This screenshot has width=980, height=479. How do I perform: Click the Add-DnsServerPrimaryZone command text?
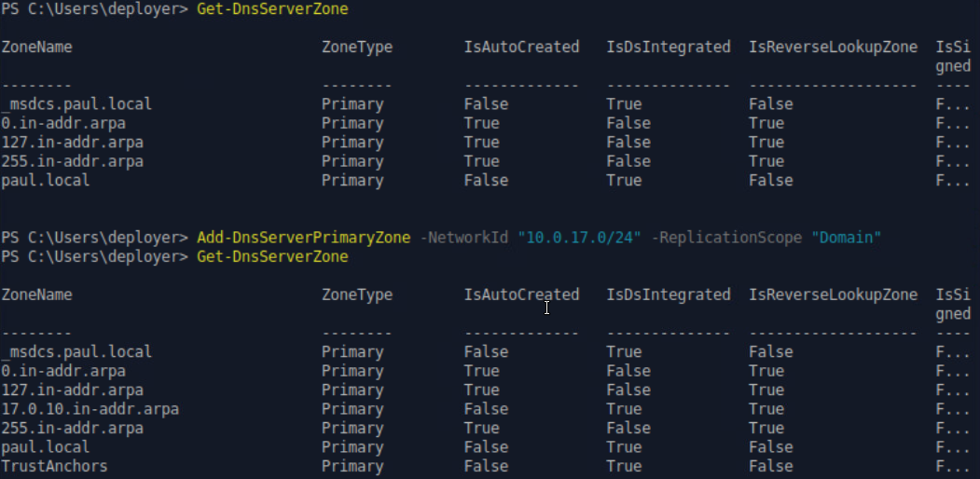pyautogui.click(x=303, y=238)
